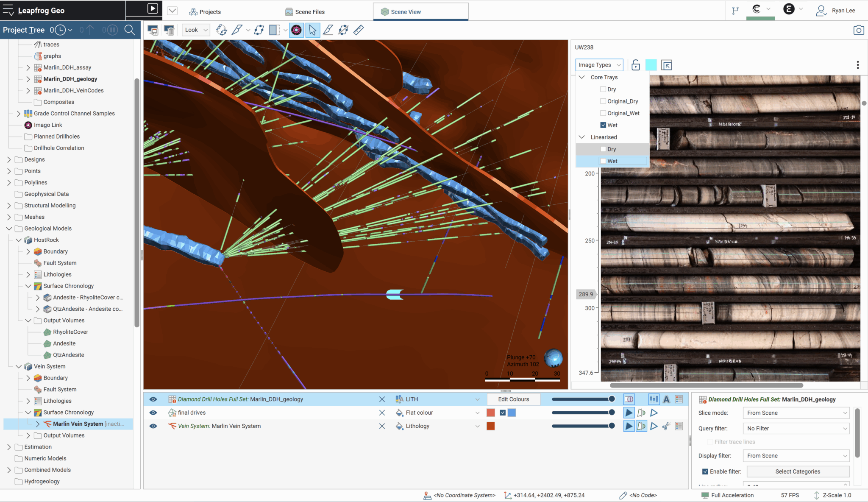Open the Query filter dropdown

796,428
